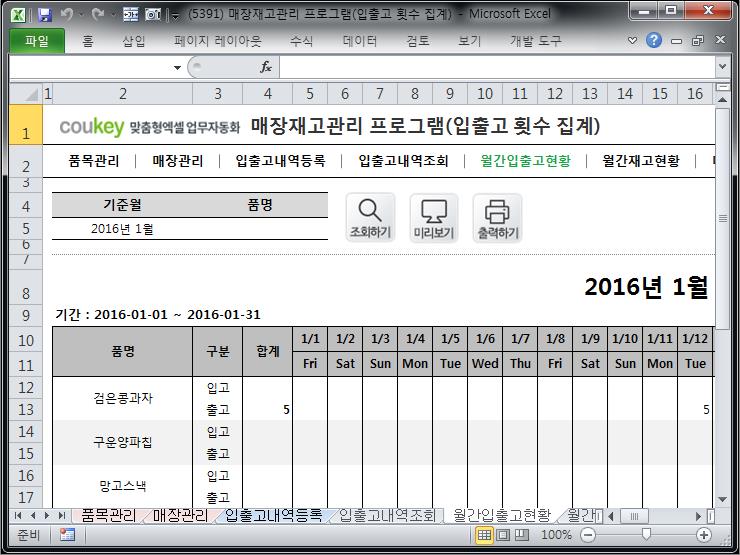Switch to Page Break Preview

coord(521,535)
